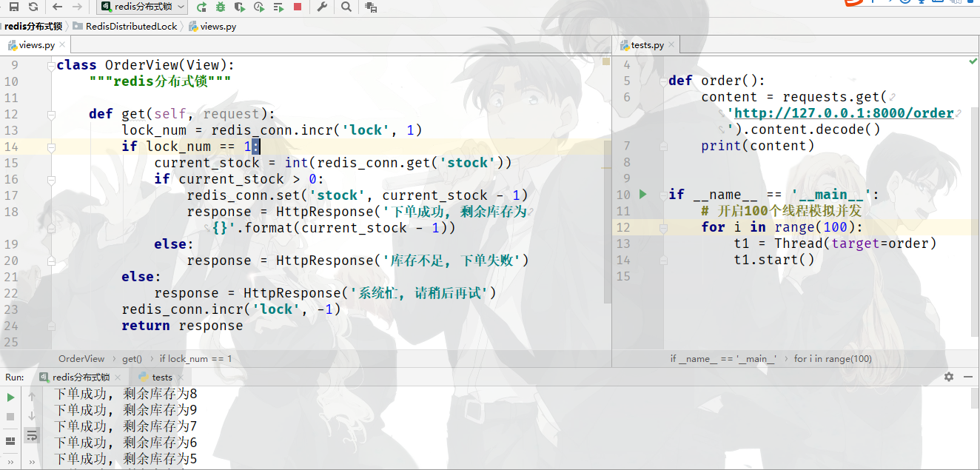Click OrderView in editor breadcrumb
980x470 pixels.
82,359
